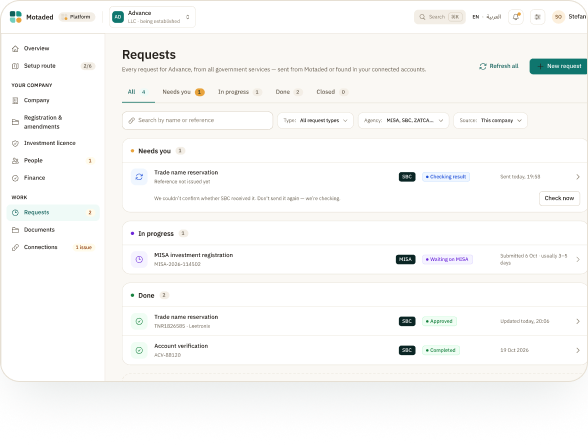Click the AD company avatar
This screenshot has height=446, width=588.
click(118, 17)
